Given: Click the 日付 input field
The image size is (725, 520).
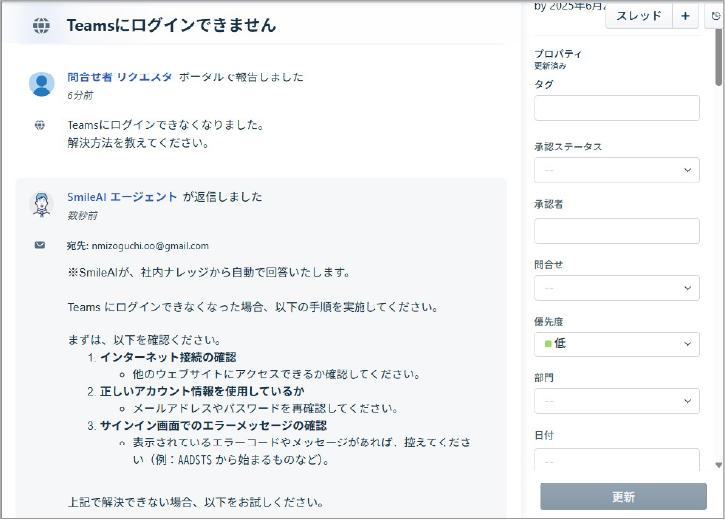Looking at the screenshot, I should 617,460.
